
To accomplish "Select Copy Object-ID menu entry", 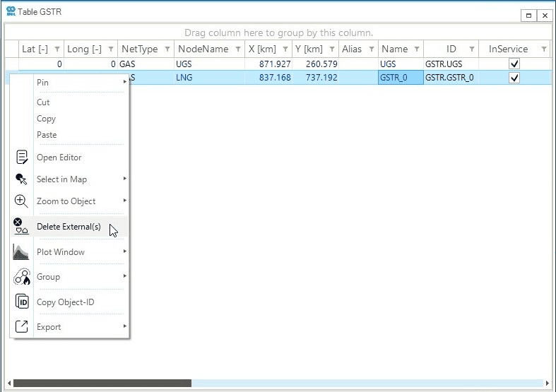I will (69, 302).
